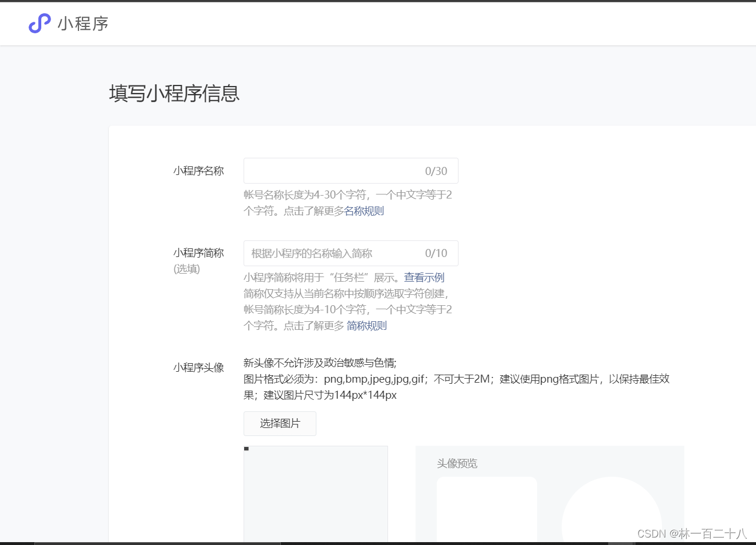The image size is (756, 545).
Task: Click the taskbar at bottom of screen
Action: pyautogui.click(x=378, y=542)
